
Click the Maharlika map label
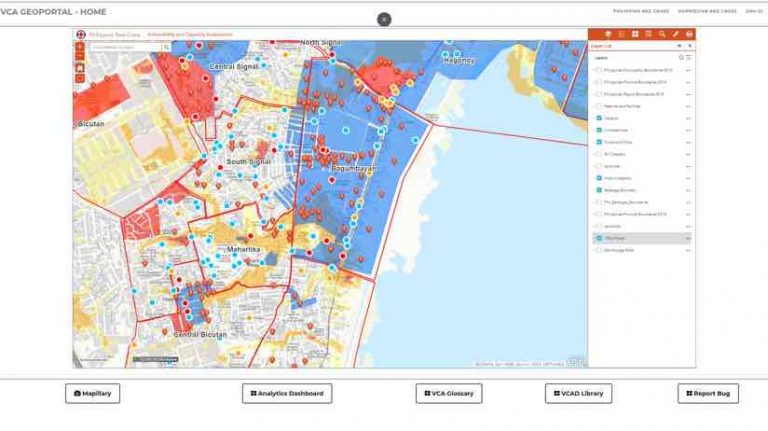[243, 249]
